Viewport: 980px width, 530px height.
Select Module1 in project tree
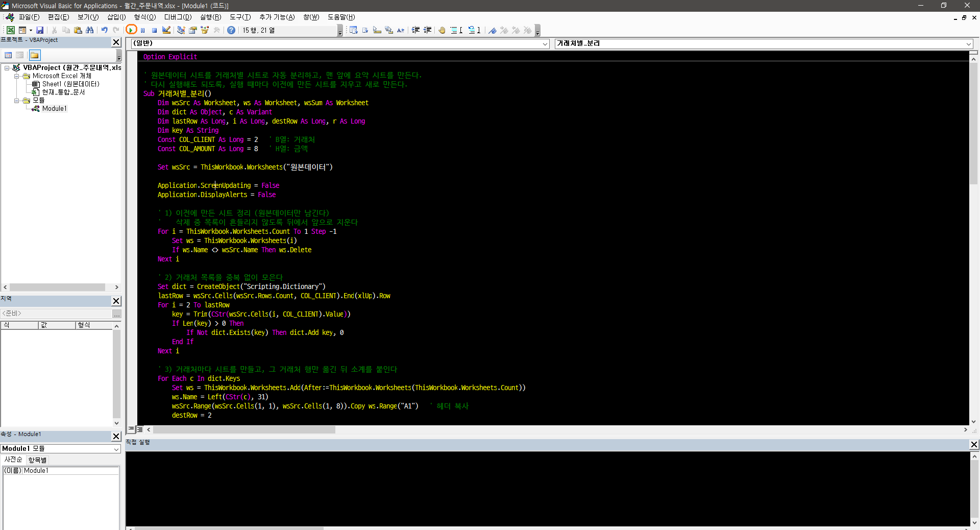[54, 109]
